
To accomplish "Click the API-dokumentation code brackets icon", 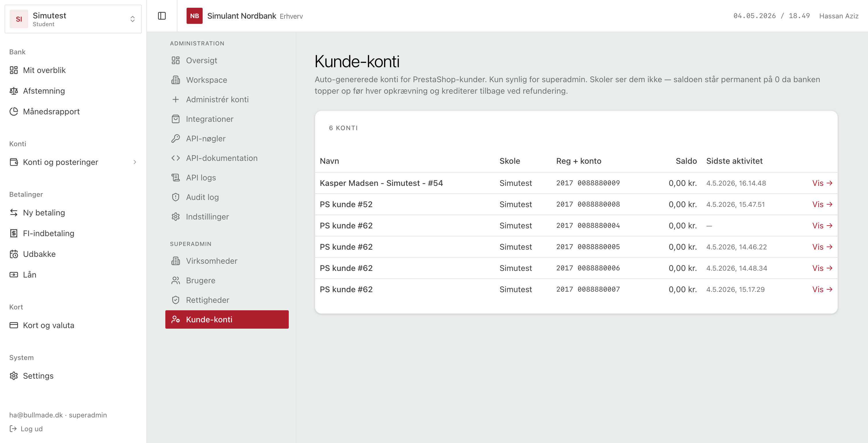I will [x=176, y=158].
